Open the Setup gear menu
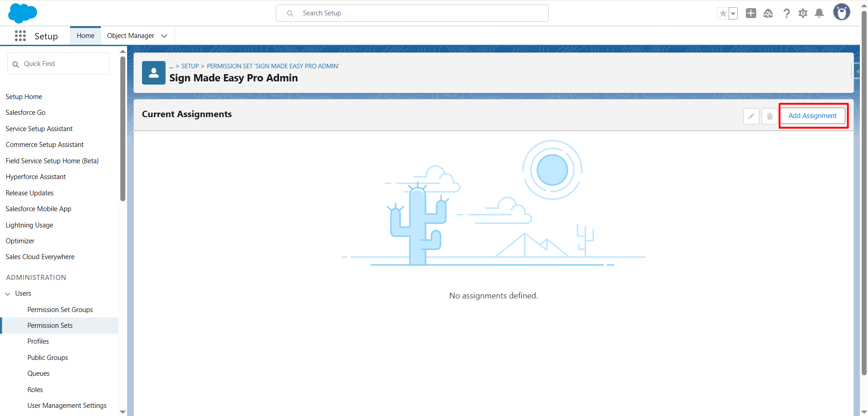Viewport: 868px width, 416px height. [803, 14]
